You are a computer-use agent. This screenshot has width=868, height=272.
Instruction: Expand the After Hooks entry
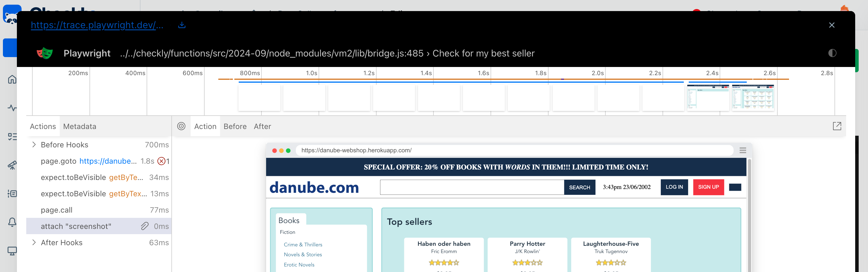(34, 242)
